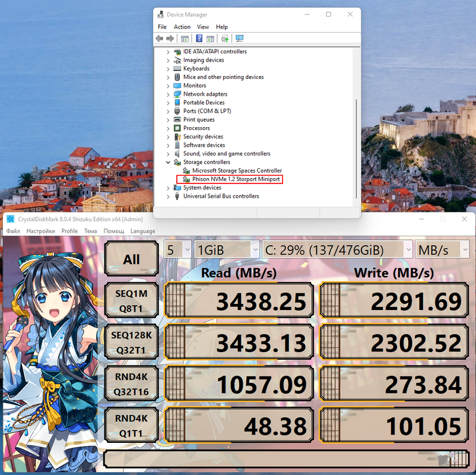Open the test size dropdown showing 1GiB
The height and width of the screenshot is (475, 476).
click(227, 250)
